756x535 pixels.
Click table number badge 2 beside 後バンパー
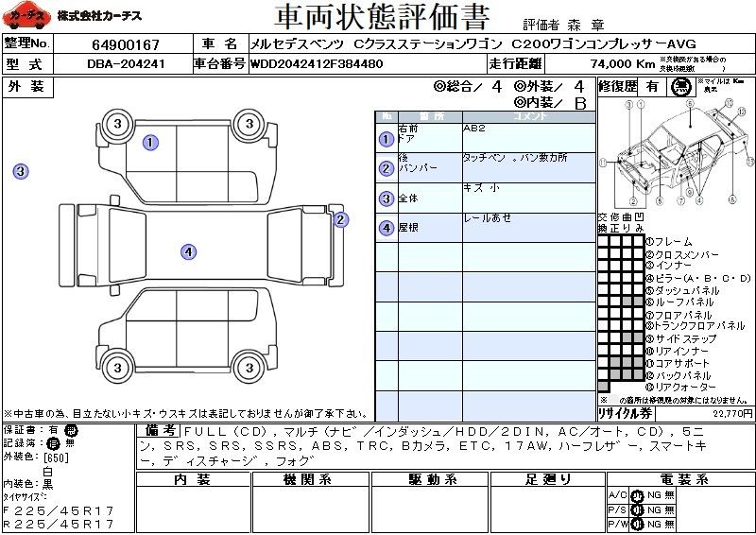[387, 168]
